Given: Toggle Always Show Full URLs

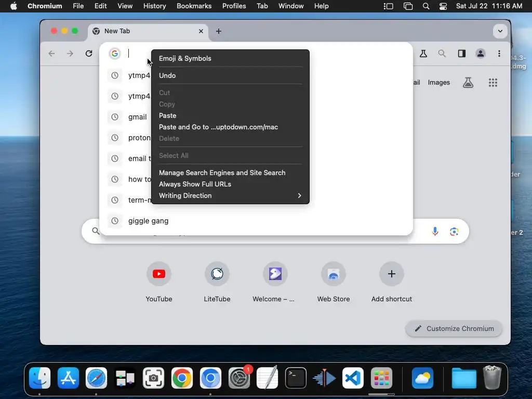Looking at the screenshot, I should 230,184.
